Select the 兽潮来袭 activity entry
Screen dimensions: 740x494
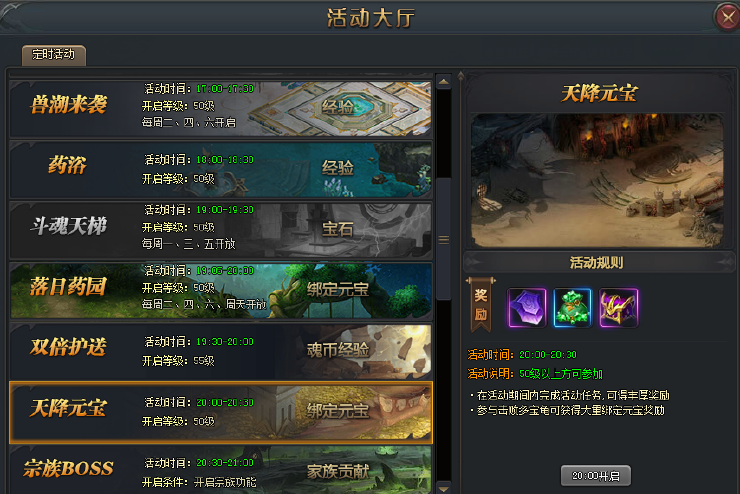220,109
